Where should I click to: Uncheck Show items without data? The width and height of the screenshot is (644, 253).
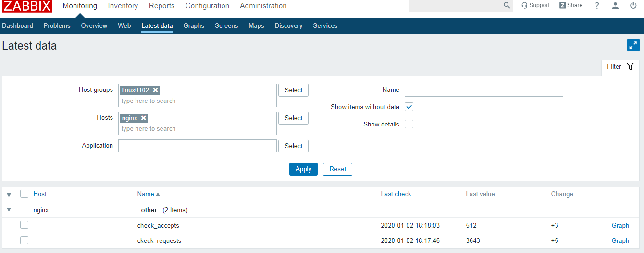point(409,107)
